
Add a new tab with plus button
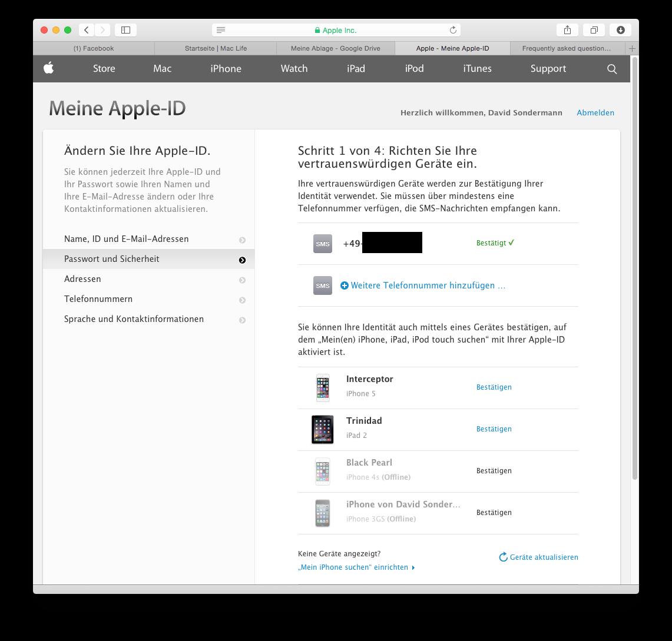click(x=632, y=48)
